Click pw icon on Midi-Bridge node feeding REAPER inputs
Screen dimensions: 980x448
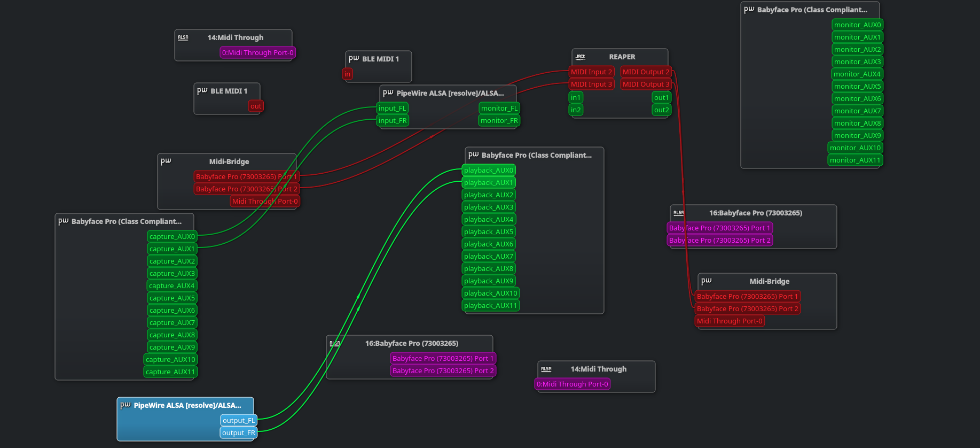point(166,161)
